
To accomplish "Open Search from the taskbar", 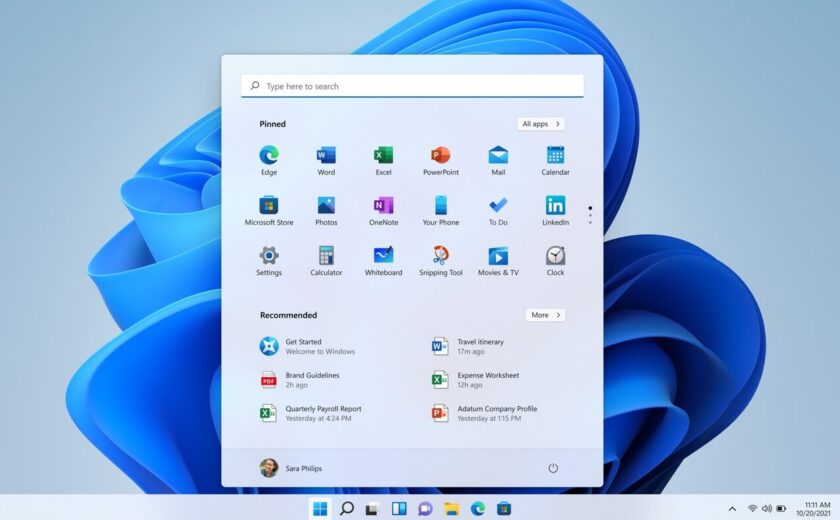I will [347, 508].
